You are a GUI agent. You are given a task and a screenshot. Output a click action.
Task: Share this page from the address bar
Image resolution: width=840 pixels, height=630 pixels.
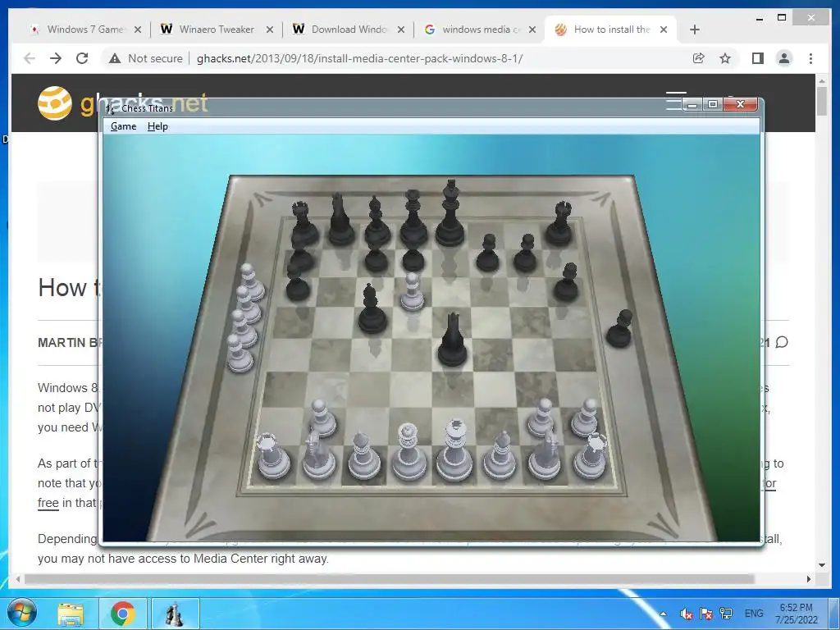(x=699, y=58)
